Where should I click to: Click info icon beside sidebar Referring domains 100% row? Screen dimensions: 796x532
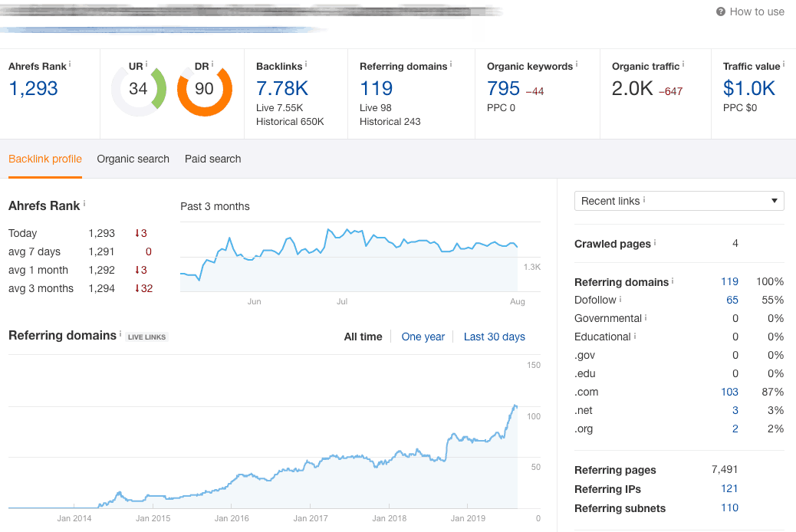tap(673, 281)
